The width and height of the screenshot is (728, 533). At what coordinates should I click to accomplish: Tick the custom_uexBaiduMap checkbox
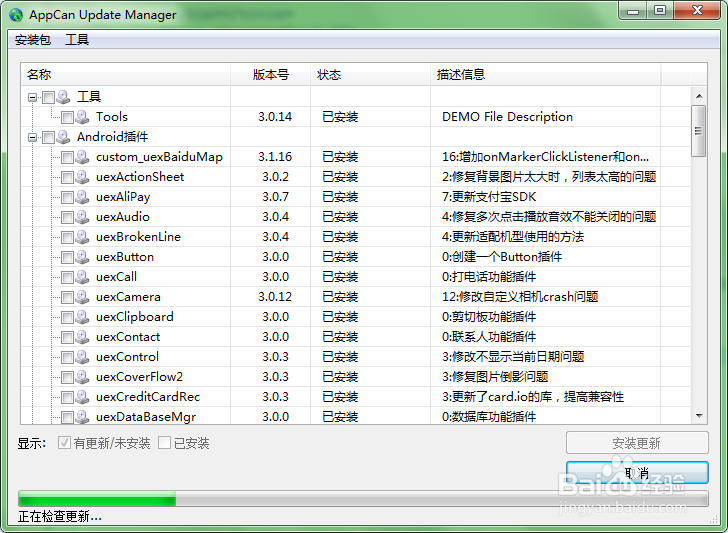tap(67, 157)
